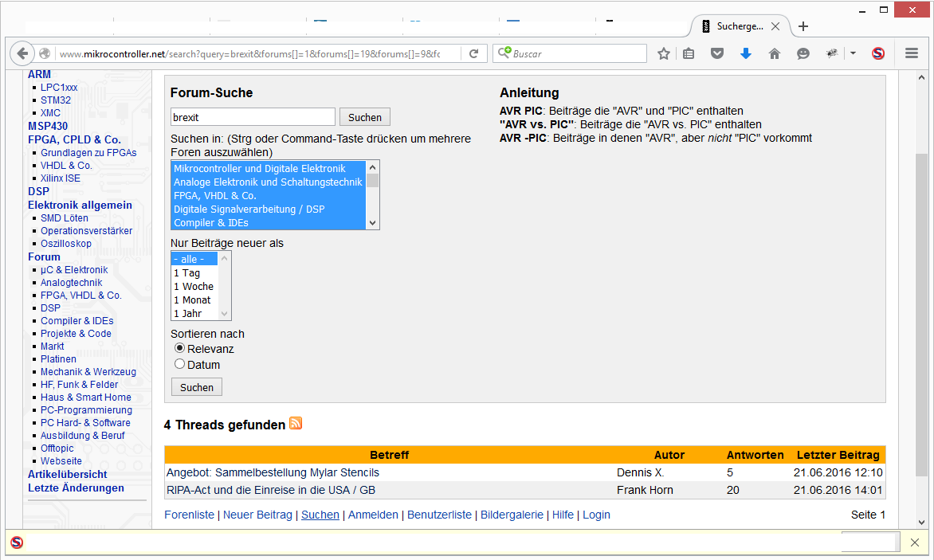Go to the browser home page icon
The width and height of the screenshot is (934, 560).
775,53
